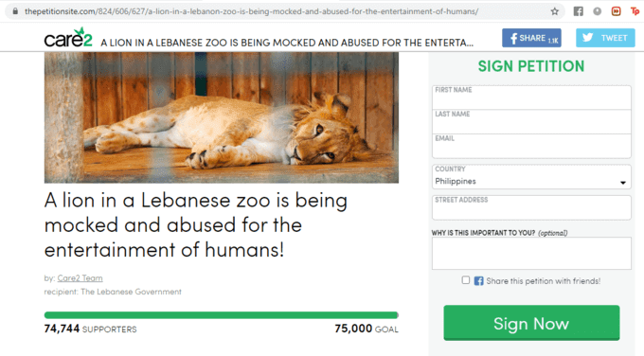Click the Tweet button

[605, 38]
